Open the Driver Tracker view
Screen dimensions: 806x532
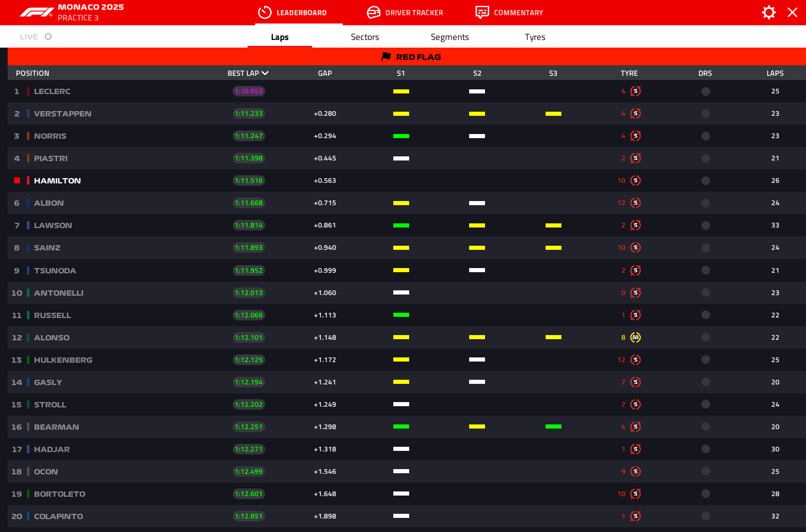pos(405,12)
